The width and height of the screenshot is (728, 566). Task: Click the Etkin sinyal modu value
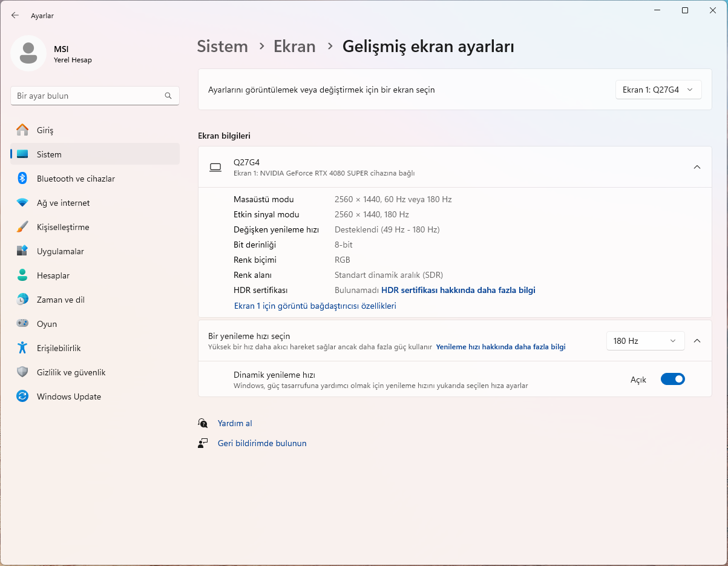pyautogui.click(x=372, y=214)
